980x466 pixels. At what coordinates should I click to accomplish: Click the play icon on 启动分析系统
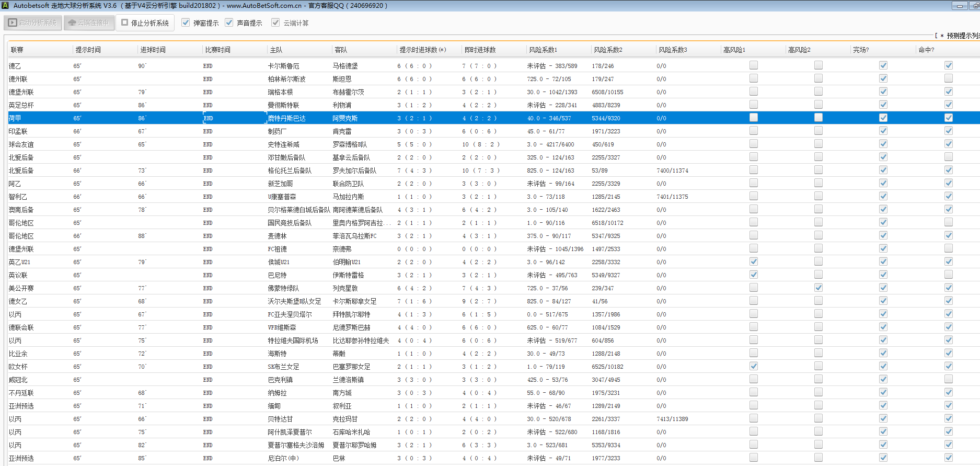[13, 23]
